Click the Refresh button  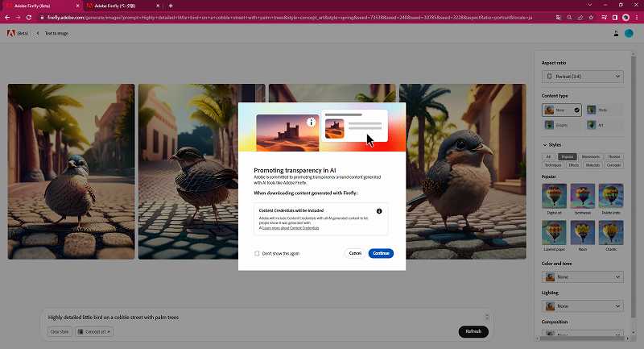click(473, 331)
